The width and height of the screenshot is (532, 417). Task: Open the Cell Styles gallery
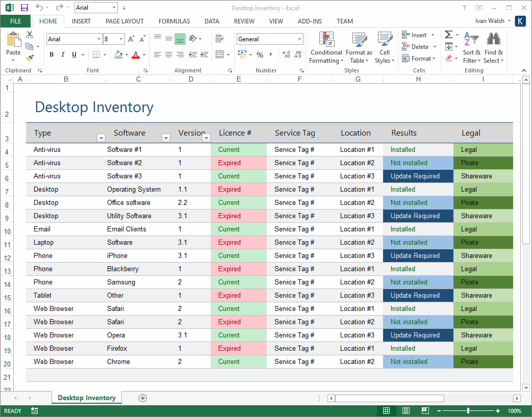pyautogui.click(x=385, y=47)
